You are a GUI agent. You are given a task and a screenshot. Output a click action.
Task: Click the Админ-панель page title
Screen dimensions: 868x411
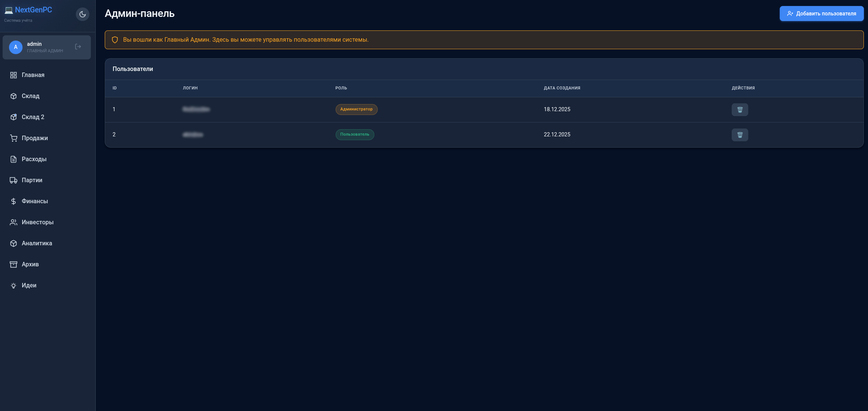pyautogui.click(x=140, y=14)
